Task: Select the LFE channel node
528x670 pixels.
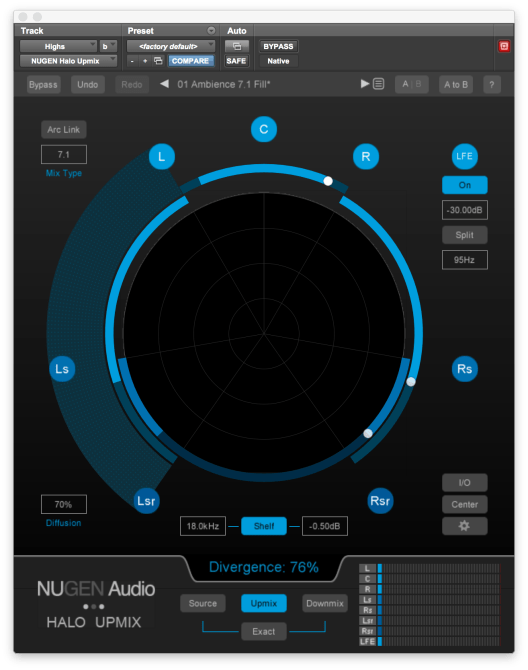Action: (x=464, y=156)
